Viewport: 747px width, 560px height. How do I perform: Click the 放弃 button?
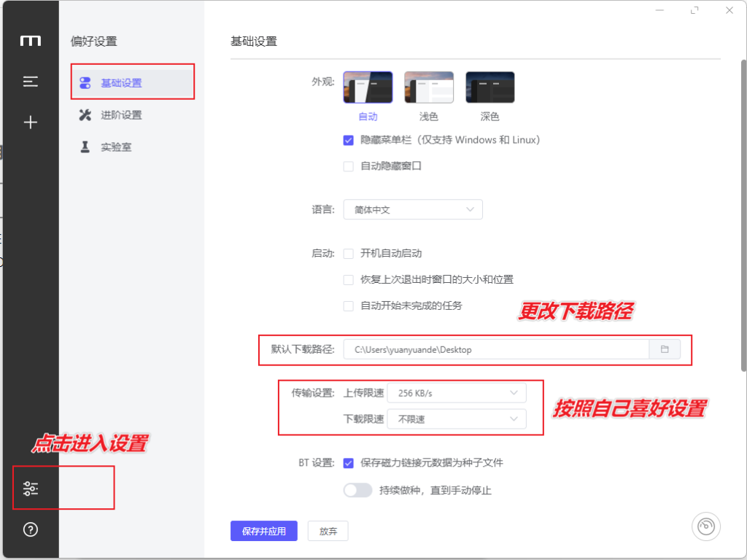pos(328,531)
